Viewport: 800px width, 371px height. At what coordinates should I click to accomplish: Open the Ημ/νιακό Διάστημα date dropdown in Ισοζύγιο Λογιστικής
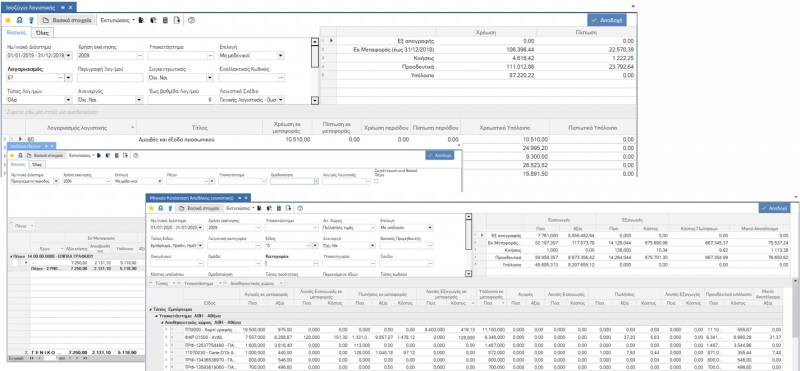click(x=69, y=56)
